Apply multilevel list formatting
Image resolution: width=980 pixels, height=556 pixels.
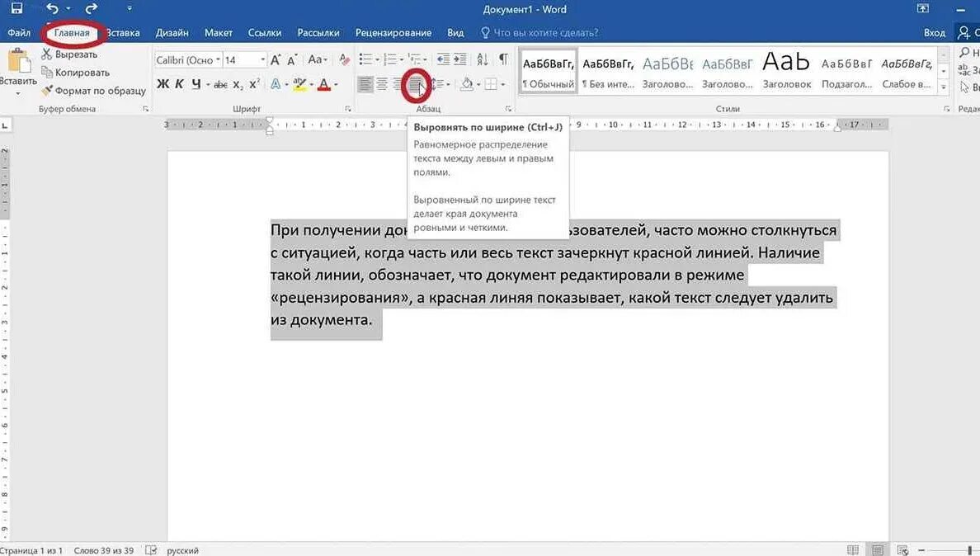pos(414,59)
